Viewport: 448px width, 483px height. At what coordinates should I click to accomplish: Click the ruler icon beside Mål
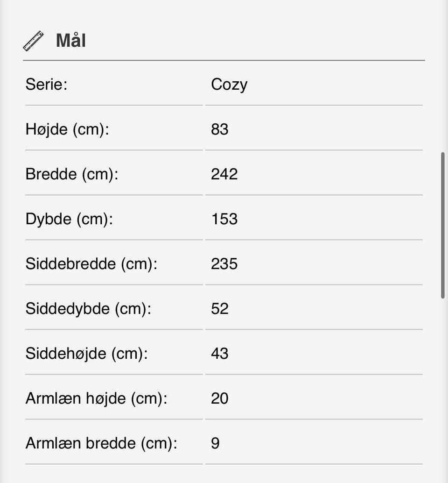(x=33, y=41)
